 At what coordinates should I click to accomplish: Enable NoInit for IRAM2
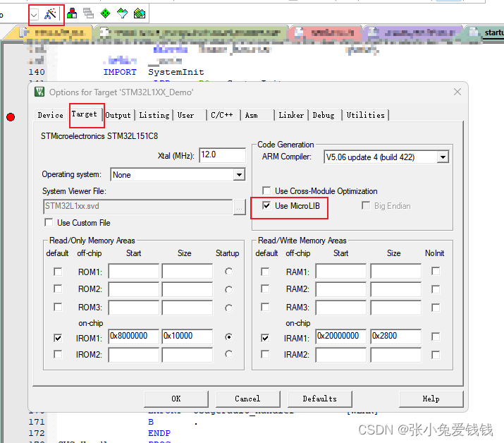click(x=436, y=355)
